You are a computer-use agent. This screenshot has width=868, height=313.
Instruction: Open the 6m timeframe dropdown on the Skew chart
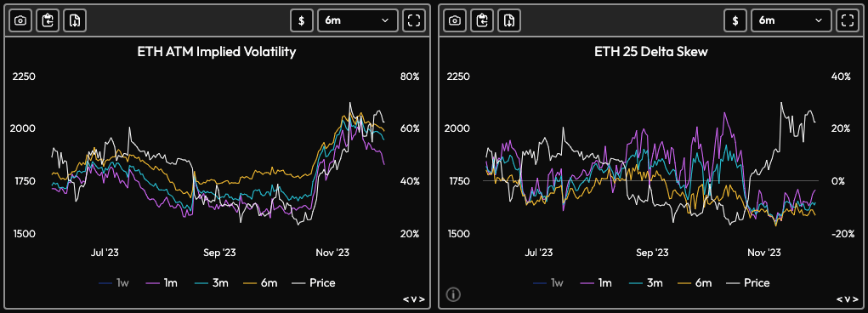tap(791, 20)
